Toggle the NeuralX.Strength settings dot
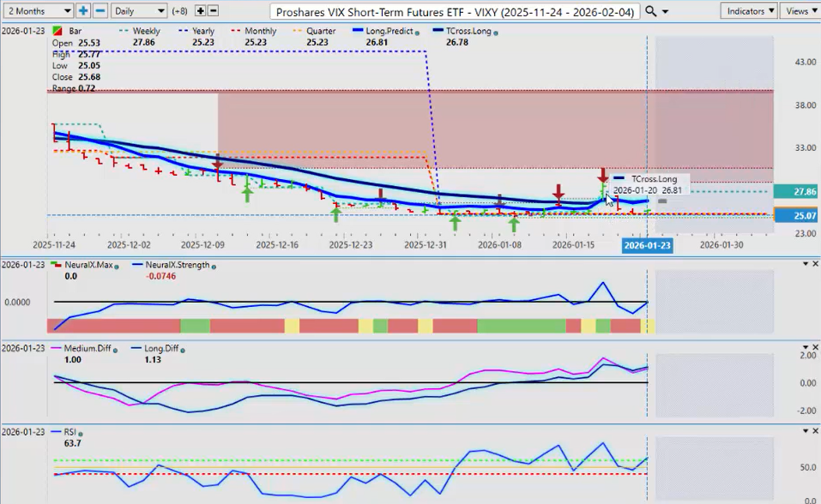The image size is (821, 504). pyautogui.click(x=214, y=266)
